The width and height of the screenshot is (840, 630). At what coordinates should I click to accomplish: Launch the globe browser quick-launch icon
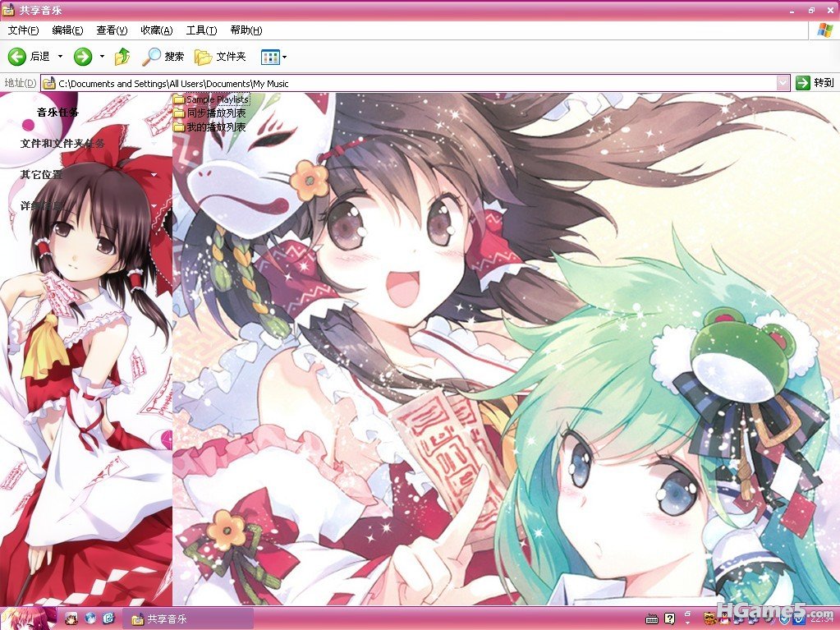90,619
